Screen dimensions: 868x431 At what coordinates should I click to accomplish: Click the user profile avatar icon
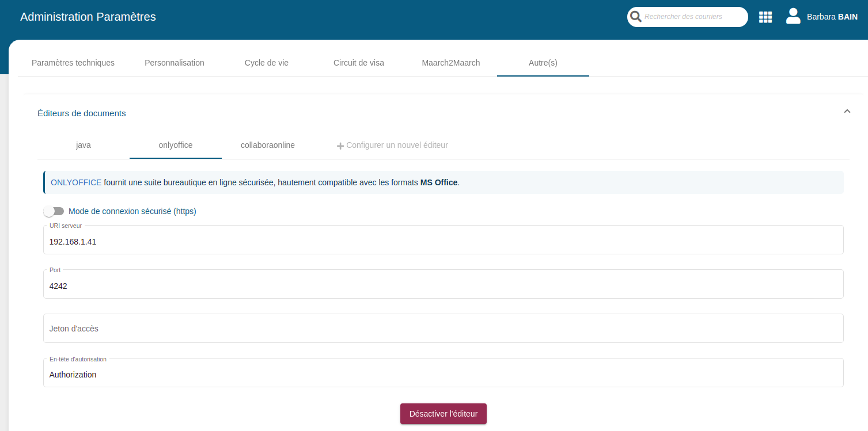(793, 17)
